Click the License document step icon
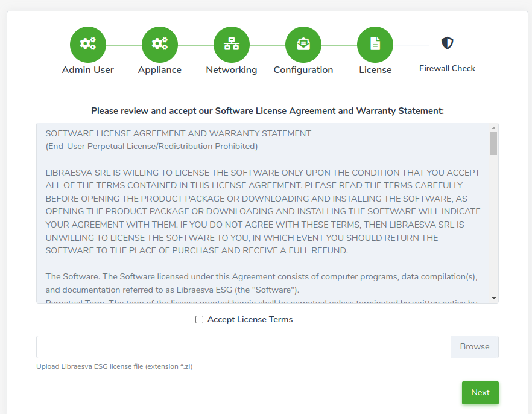The height and width of the screenshot is (414, 532). [x=375, y=45]
